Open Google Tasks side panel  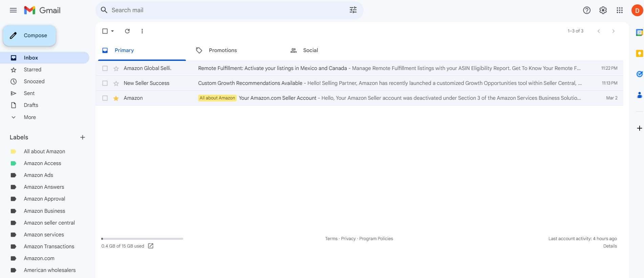point(639,74)
